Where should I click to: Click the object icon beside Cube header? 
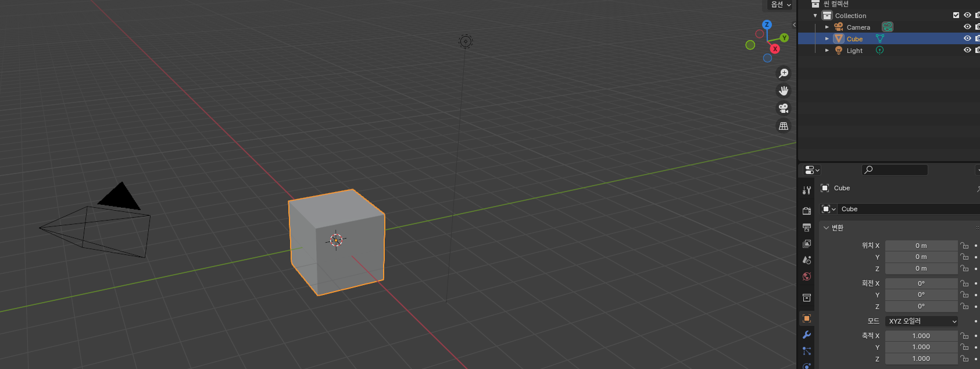pyautogui.click(x=825, y=188)
